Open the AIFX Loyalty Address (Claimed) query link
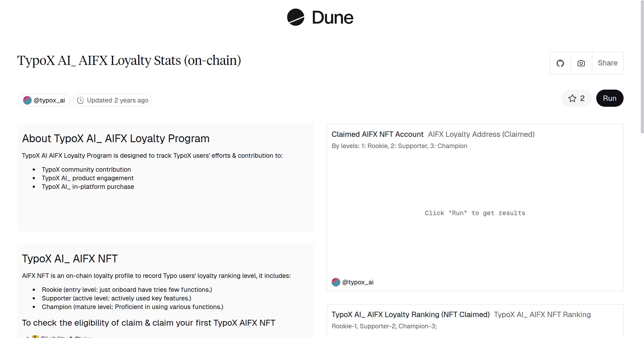 [481, 134]
